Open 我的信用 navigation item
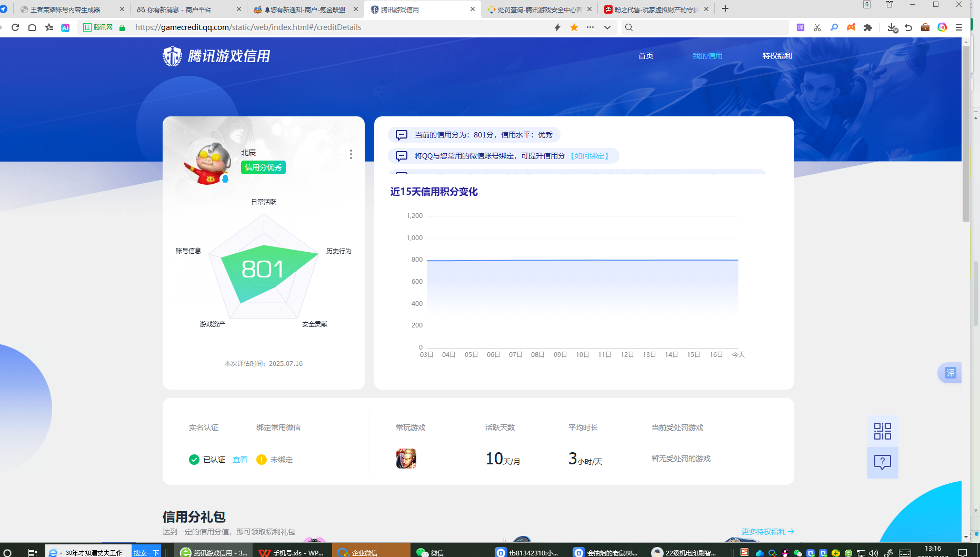 [x=707, y=56]
